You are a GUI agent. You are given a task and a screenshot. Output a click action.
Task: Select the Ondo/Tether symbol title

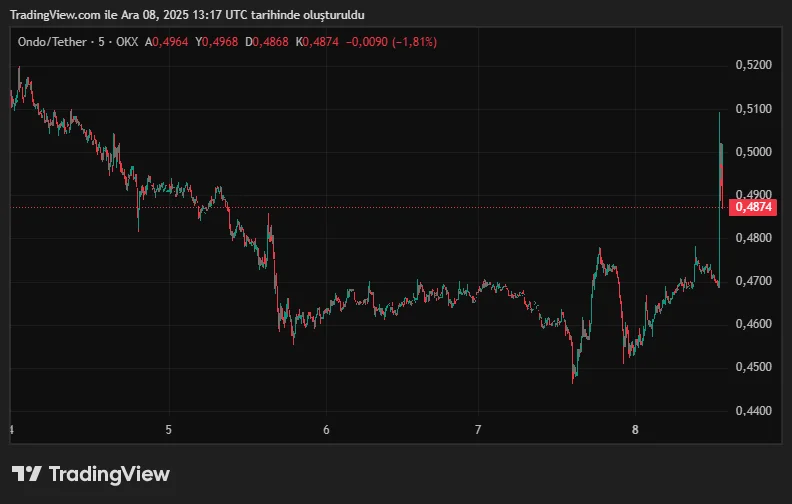point(53,42)
